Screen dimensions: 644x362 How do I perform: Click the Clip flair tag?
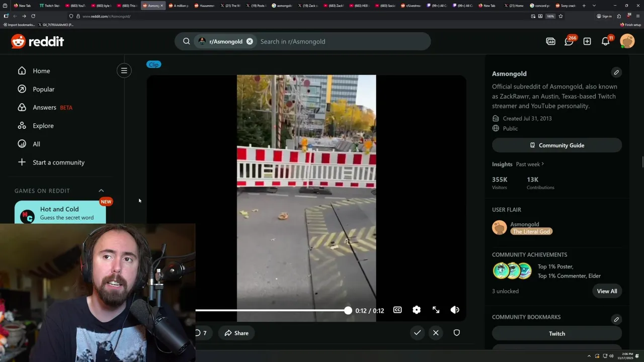pos(154,64)
